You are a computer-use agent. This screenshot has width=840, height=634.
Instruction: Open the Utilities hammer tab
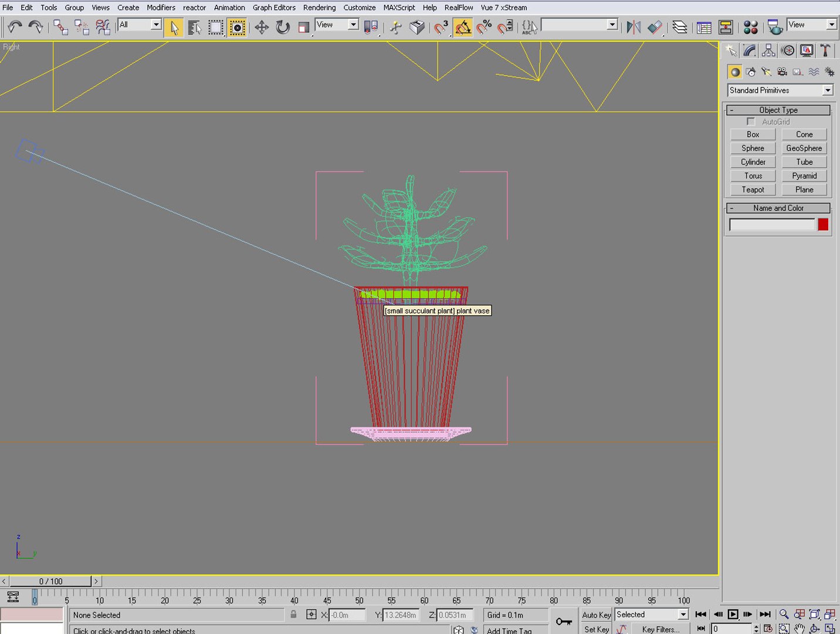[825, 50]
